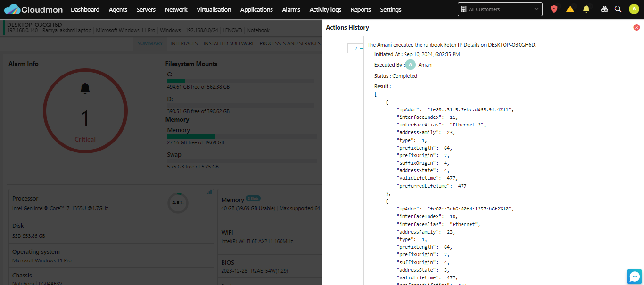Switch to the INSTALLED SOFTWARE tab
Screen dimensions: 644x285
pyautogui.click(x=229, y=43)
